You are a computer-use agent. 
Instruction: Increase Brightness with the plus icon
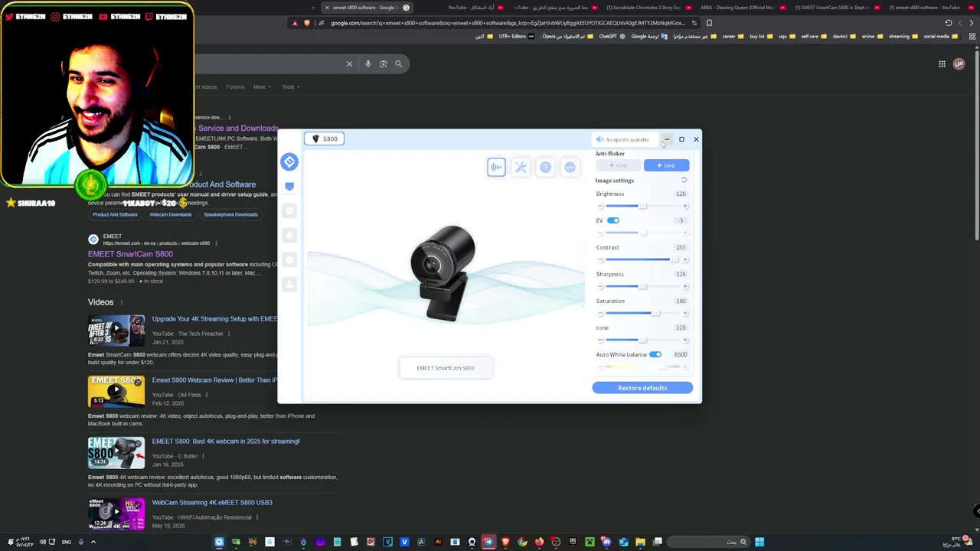click(x=685, y=207)
